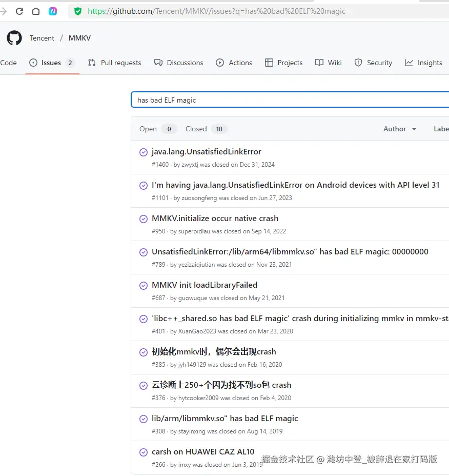Click author imxy on issue #266
The width and height of the screenshot is (449, 476).
(185, 465)
